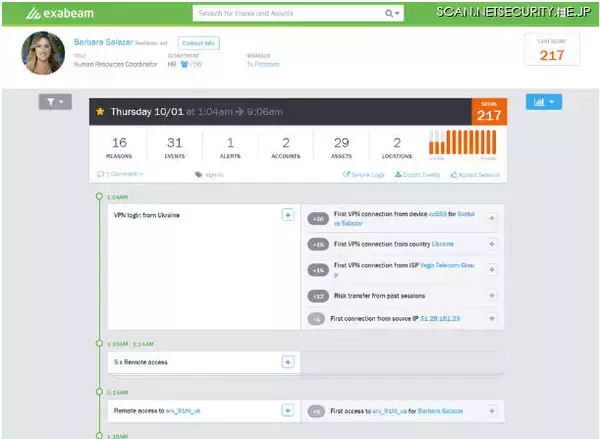Open Splunk Logs for this session
600x439 pixels.
pyautogui.click(x=364, y=174)
